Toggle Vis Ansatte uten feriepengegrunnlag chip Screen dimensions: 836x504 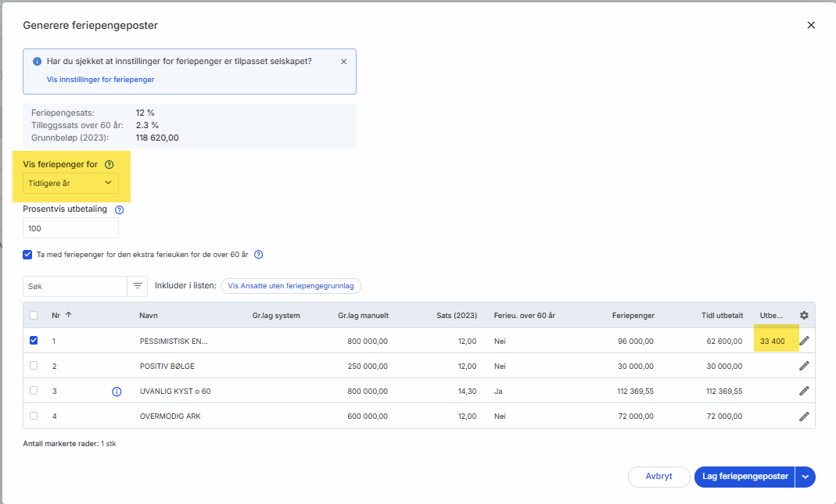coord(290,286)
